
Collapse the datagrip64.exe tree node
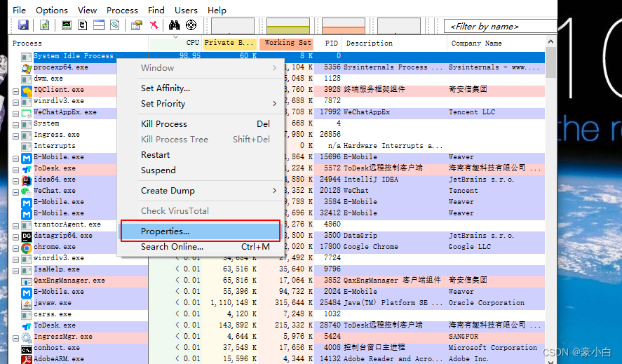pos(15,237)
